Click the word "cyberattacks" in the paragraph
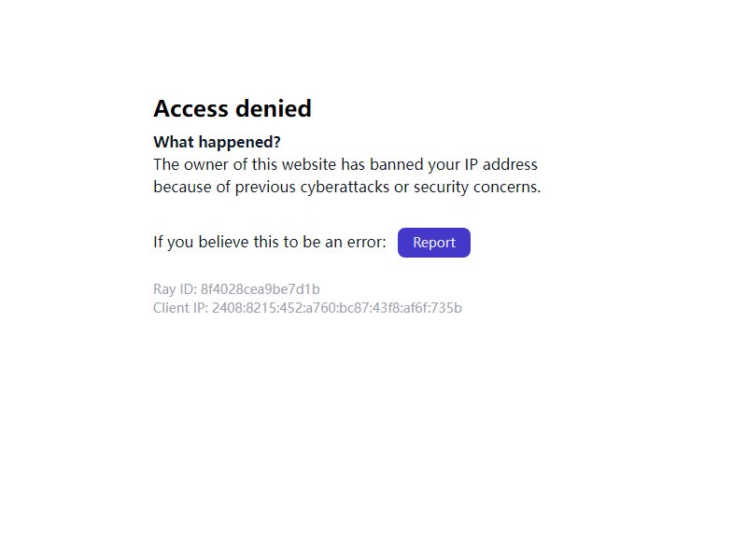The width and height of the screenshot is (747, 560). [x=345, y=188]
